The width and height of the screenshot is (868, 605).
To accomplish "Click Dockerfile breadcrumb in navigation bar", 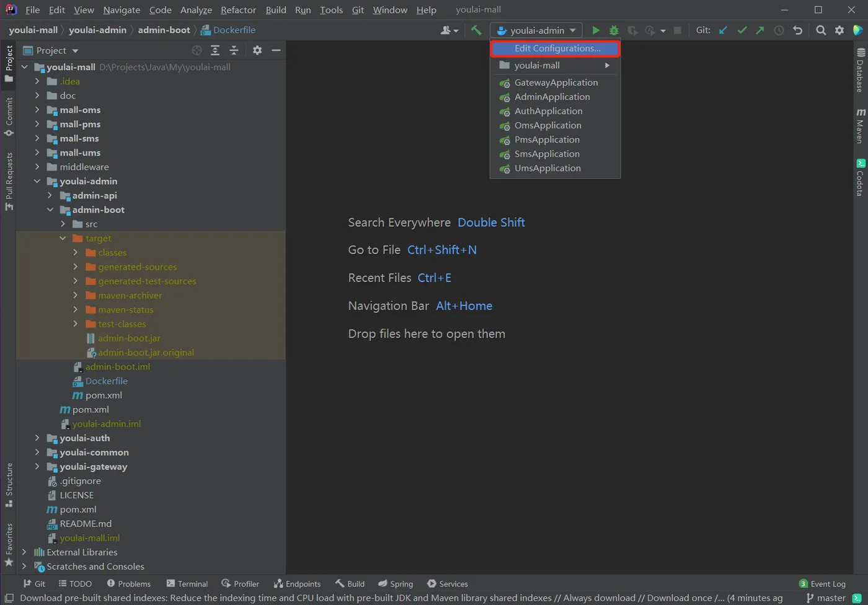I will 228,30.
